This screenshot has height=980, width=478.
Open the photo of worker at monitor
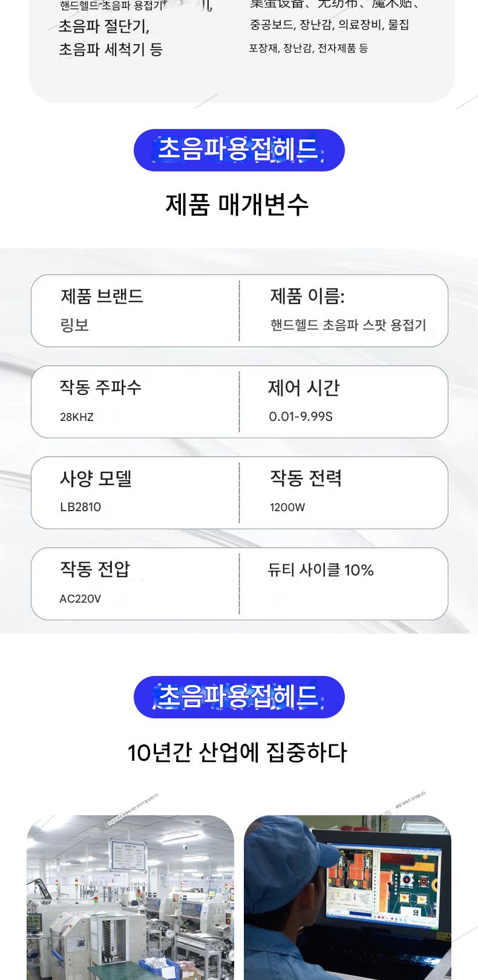347,896
